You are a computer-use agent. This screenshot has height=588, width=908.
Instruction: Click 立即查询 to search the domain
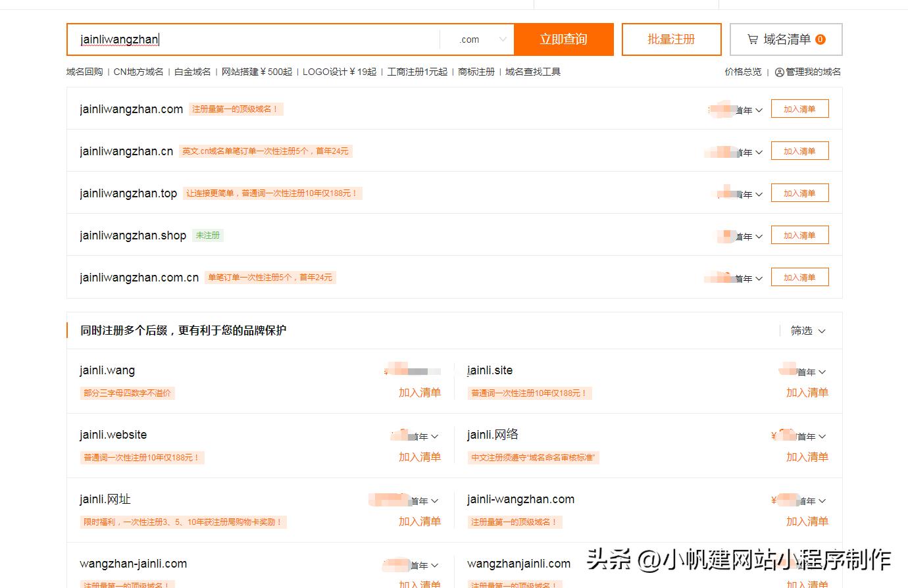564,39
